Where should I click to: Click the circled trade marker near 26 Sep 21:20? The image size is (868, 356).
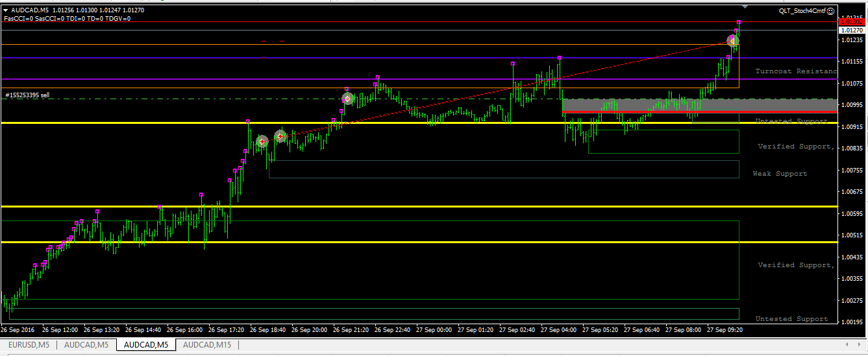tap(348, 99)
